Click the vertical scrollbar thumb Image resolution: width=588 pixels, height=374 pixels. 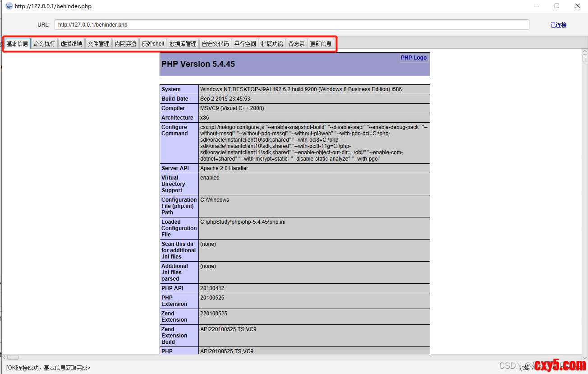click(584, 59)
